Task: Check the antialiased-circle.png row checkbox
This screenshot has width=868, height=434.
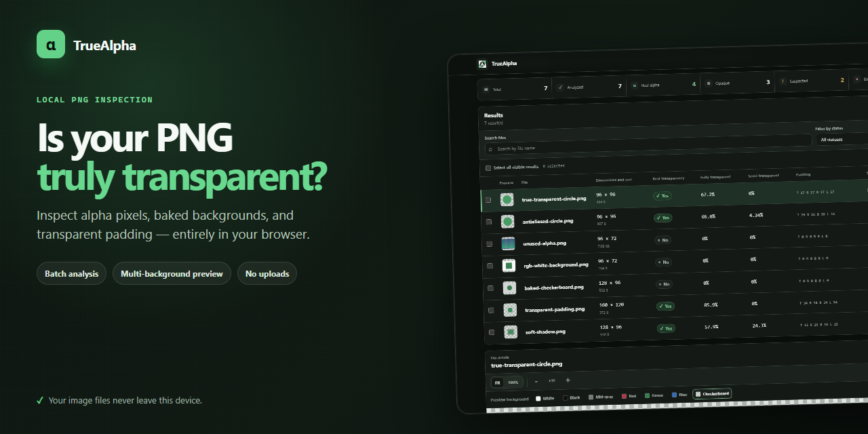Action: point(489,222)
